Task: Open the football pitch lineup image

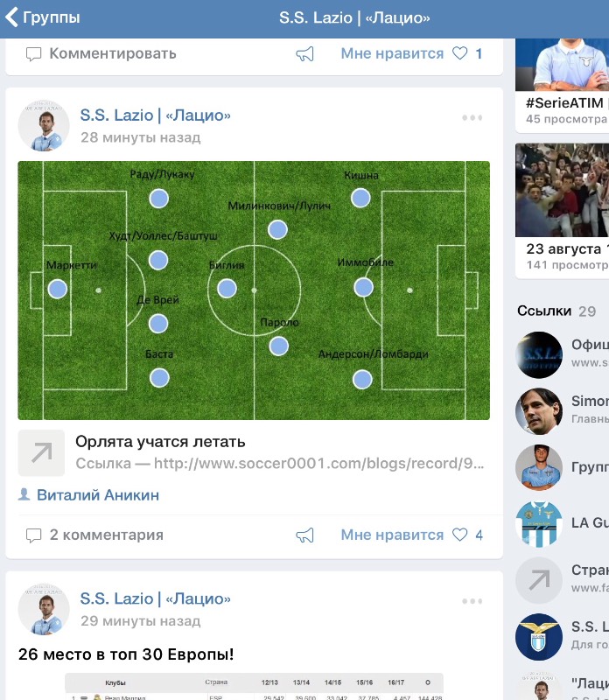Action: point(254,290)
